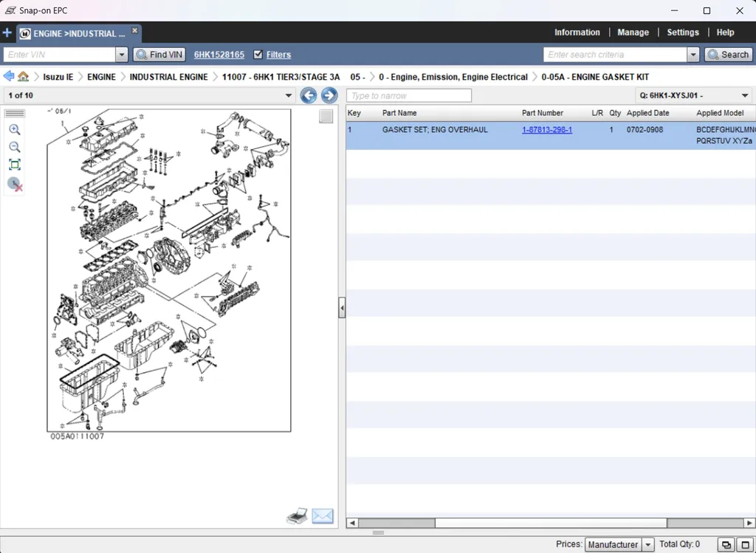This screenshot has width=756, height=553.
Task: Open the 6HK1528165 VIN link
Action: (219, 55)
